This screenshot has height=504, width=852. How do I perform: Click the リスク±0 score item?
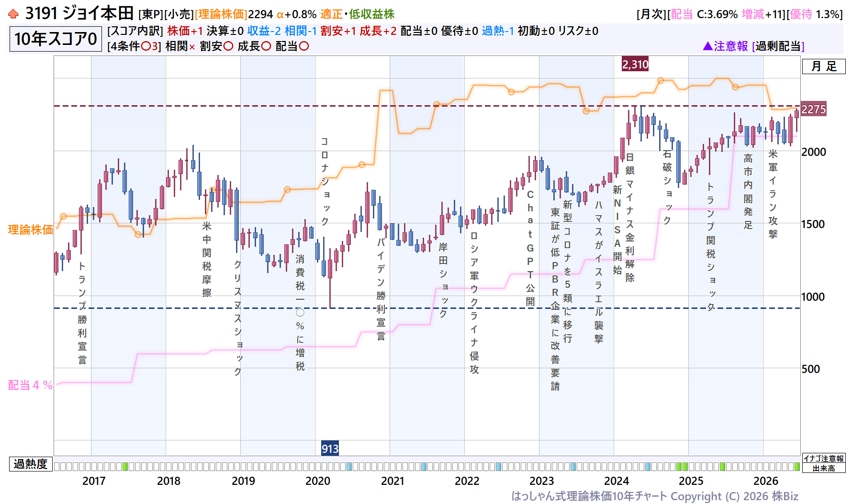tap(578, 31)
